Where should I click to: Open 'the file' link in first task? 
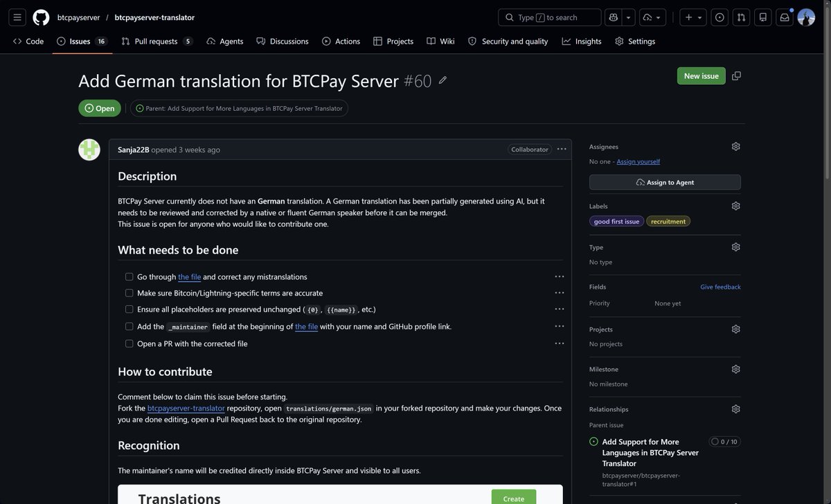[x=190, y=276]
